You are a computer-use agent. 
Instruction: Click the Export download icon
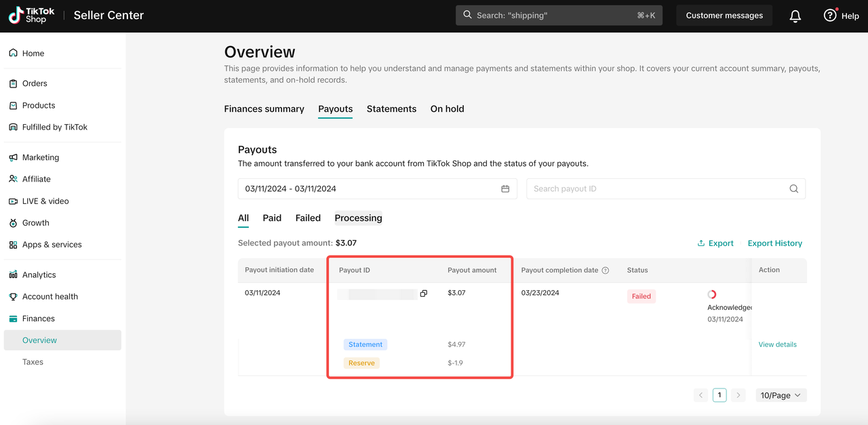[701, 243]
